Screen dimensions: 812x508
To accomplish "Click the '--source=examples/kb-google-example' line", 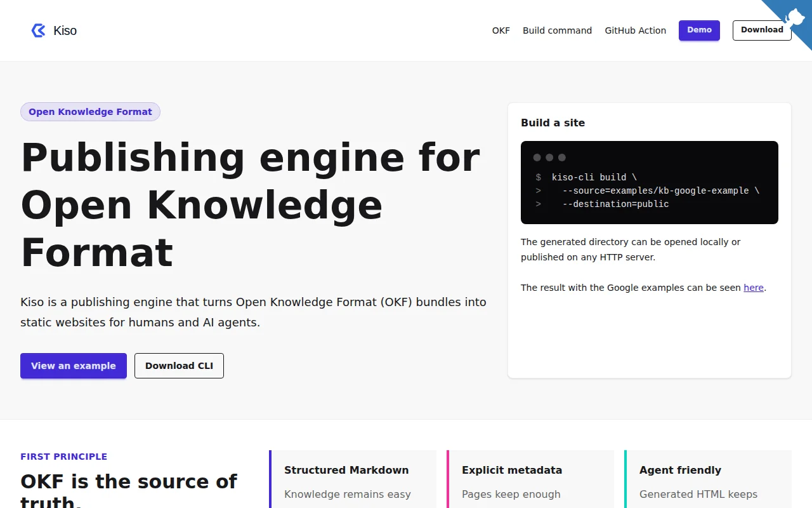I will coord(660,190).
